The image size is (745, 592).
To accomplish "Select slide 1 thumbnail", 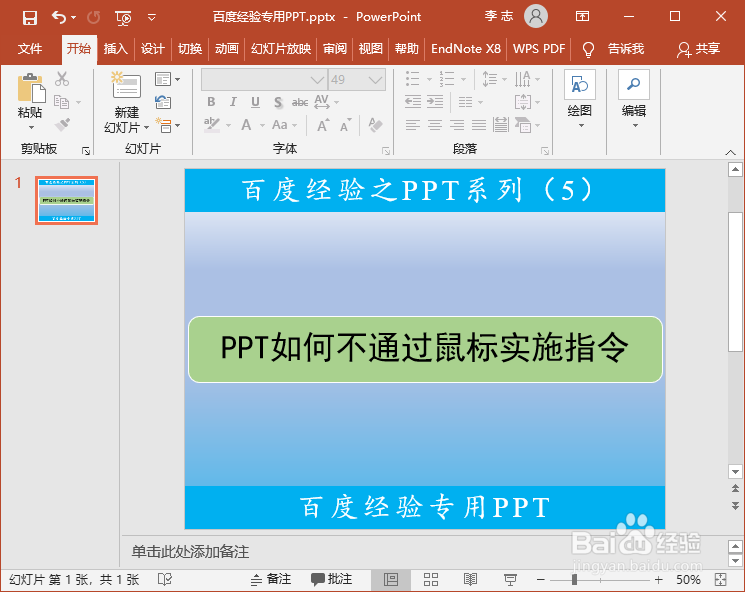I will (x=67, y=201).
